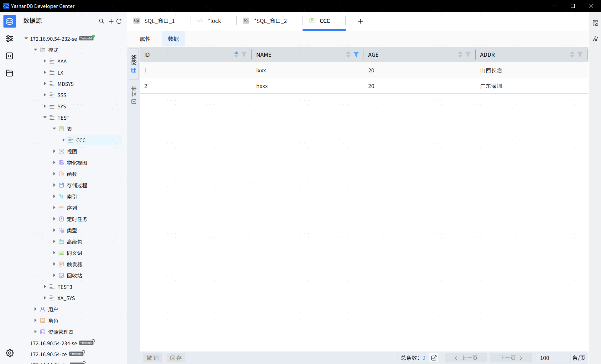Viewport: 601px width, 364px height.
Task: Click the NAME column filter icon
Action: 356,55
